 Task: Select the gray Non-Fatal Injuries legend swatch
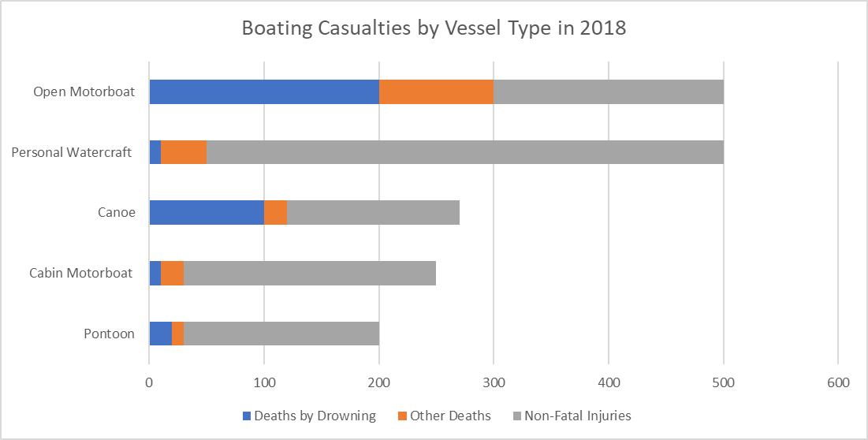tap(517, 416)
